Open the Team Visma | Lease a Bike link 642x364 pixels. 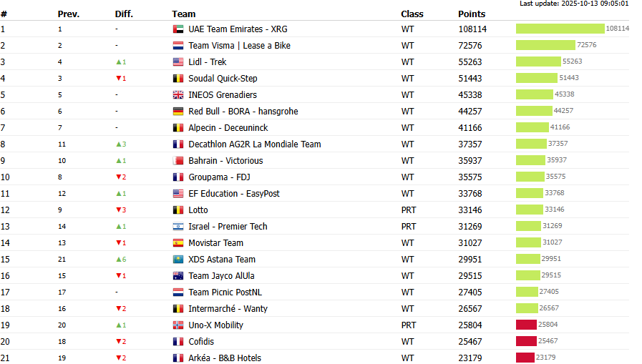point(239,46)
